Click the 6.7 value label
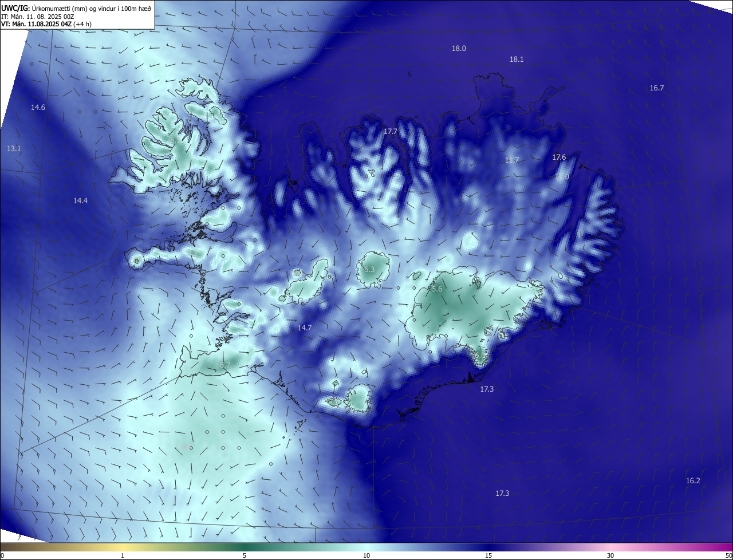The height and width of the screenshot is (560, 733). coord(225,365)
